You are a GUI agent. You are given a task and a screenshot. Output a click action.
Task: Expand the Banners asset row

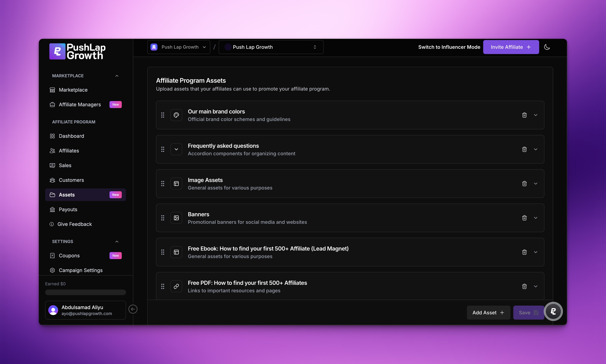536,218
